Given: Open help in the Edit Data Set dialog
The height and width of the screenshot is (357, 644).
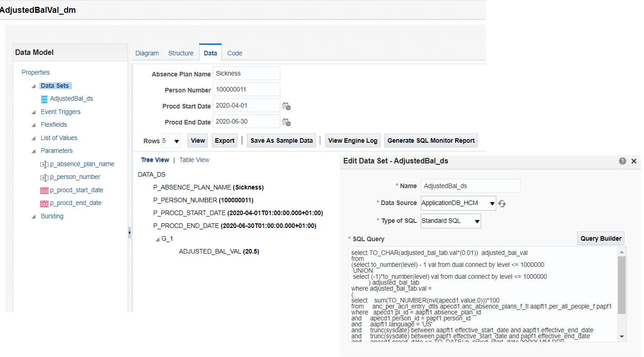Looking at the screenshot, I should pos(623,161).
